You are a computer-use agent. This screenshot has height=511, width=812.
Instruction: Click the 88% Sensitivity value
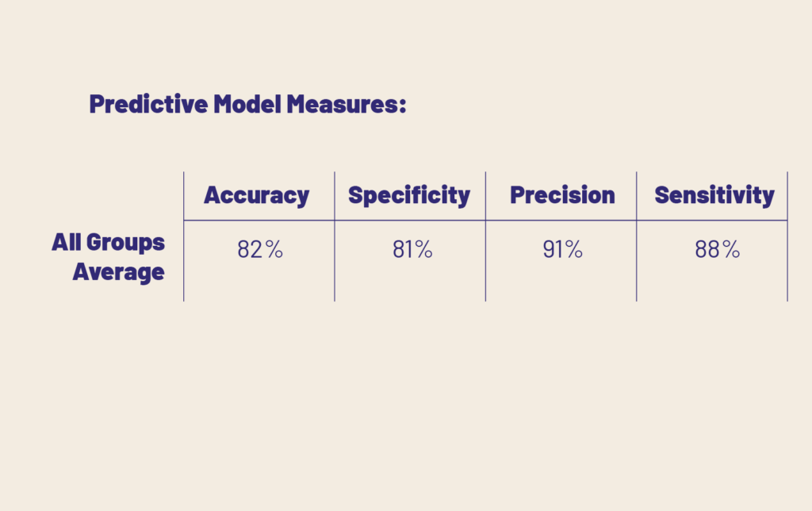718,250
